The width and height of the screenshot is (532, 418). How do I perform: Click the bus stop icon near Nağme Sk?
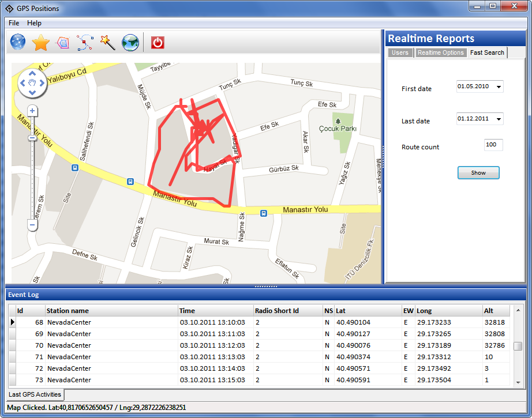pos(264,213)
